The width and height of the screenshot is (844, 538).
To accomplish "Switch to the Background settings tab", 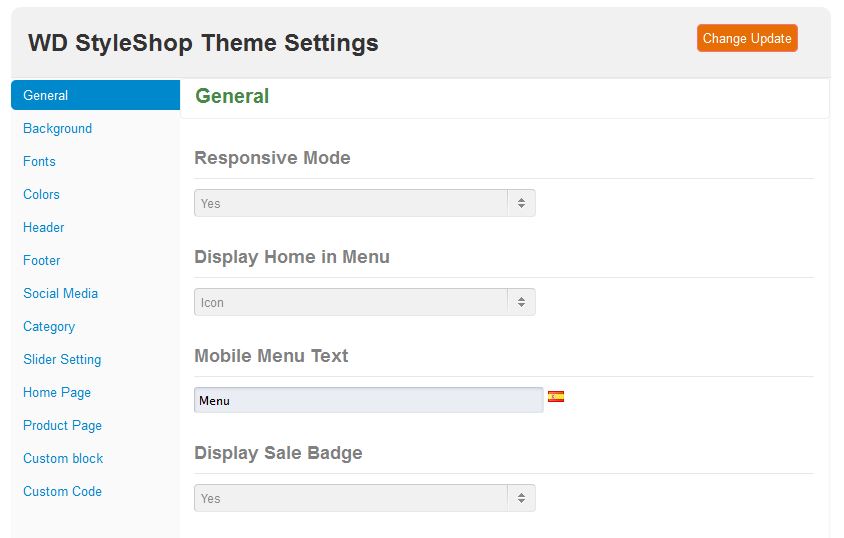I will pyautogui.click(x=58, y=129).
